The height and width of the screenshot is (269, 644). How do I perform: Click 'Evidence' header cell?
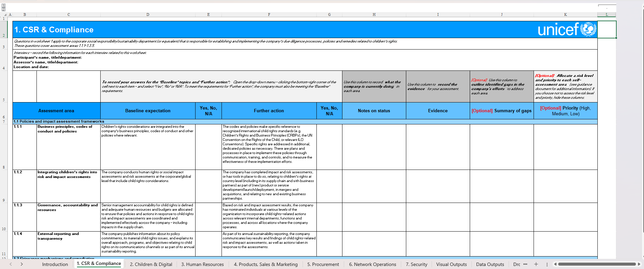tap(438, 111)
